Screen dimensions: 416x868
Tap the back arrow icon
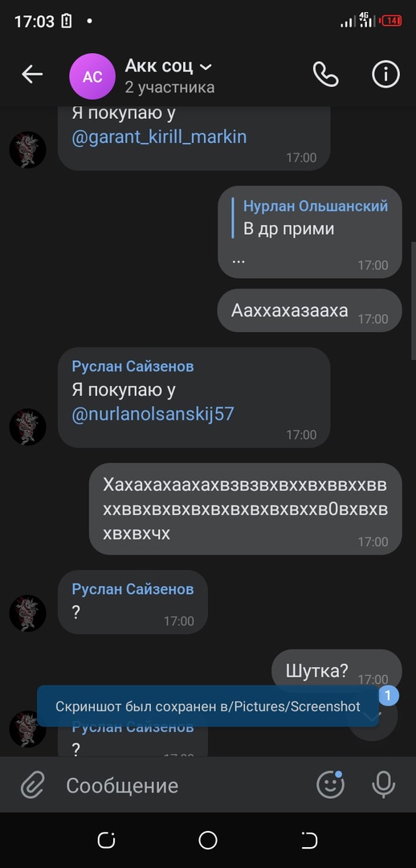point(32,74)
